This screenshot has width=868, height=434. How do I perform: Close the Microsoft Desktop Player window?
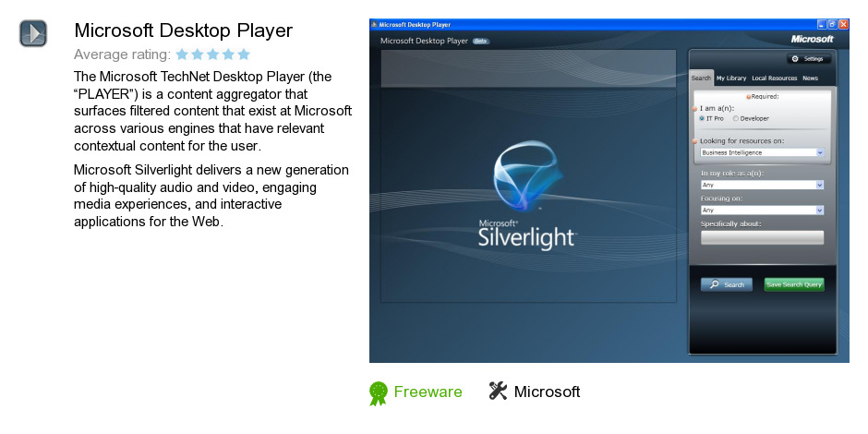[843, 24]
